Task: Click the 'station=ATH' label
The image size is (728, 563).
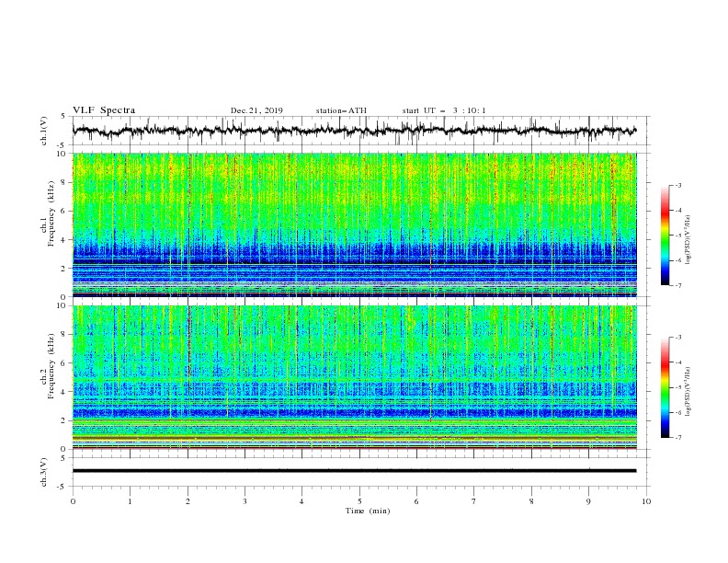Action: tap(341, 110)
